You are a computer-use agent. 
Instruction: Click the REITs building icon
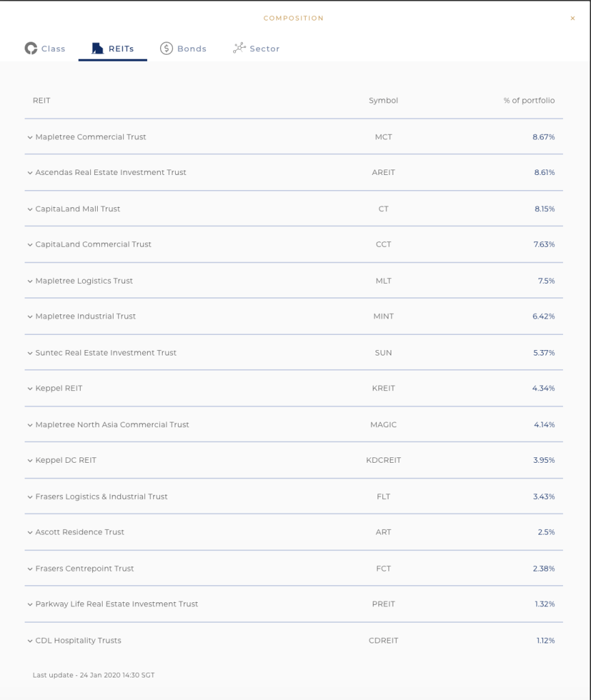point(98,49)
